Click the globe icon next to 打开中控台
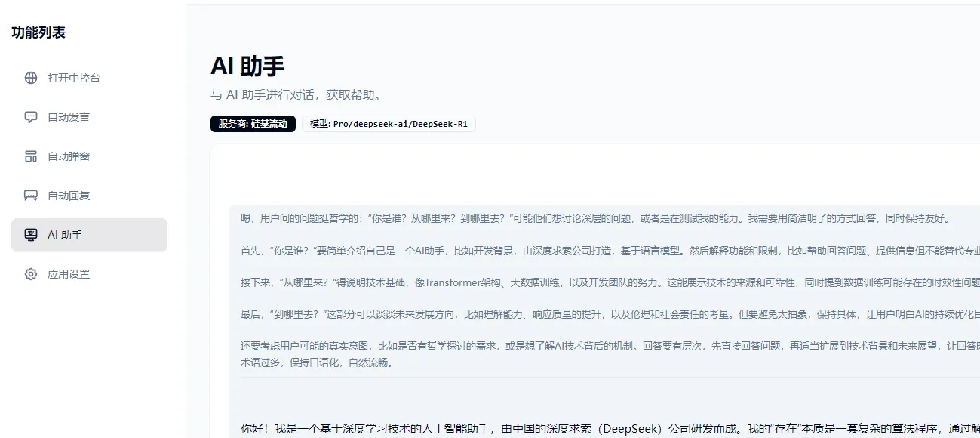The height and width of the screenshot is (438, 980). pos(30,77)
